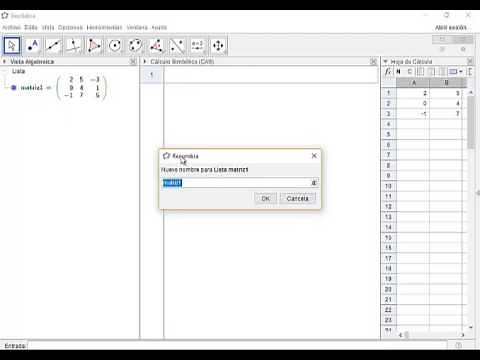
Task: Click the new name text field
Action: tap(236, 183)
